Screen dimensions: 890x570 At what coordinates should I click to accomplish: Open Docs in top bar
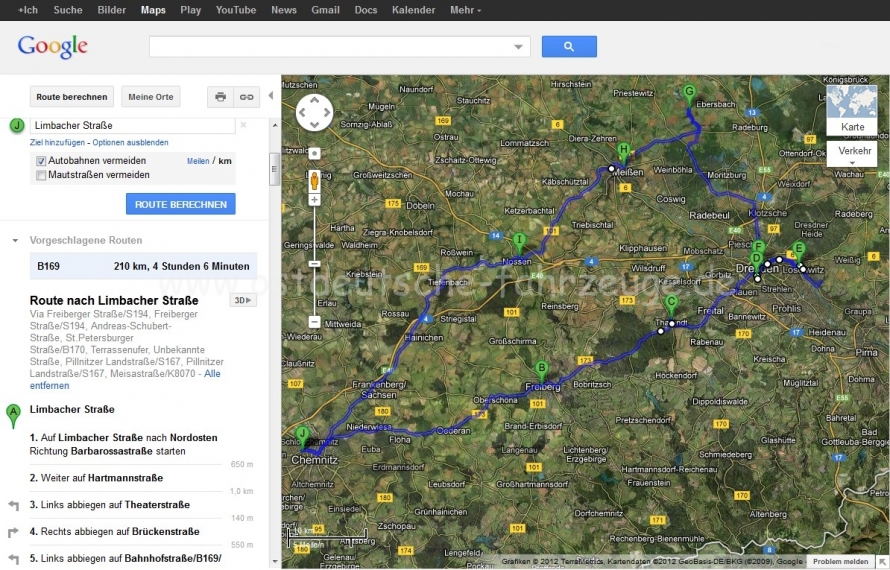(366, 10)
